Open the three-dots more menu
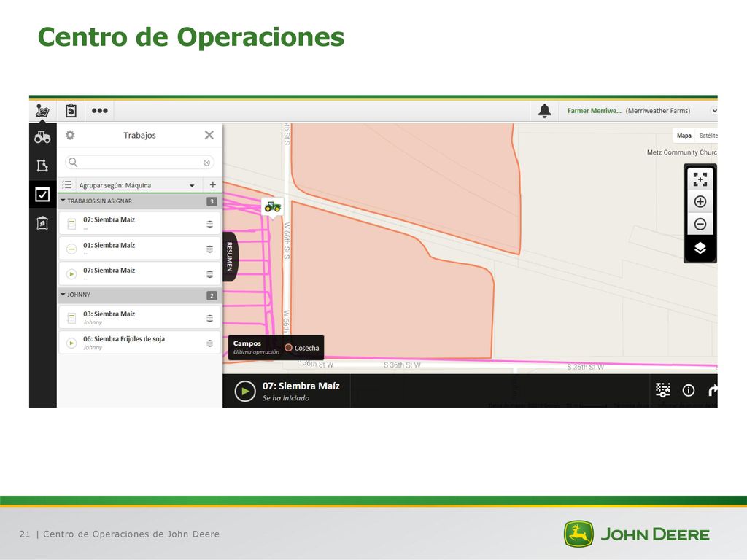 (x=99, y=111)
